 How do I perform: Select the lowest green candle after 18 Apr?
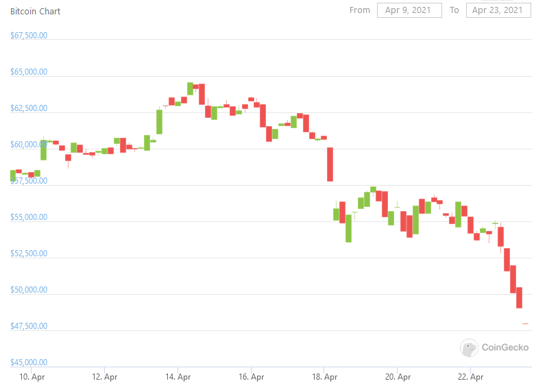click(x=348, y=228)
